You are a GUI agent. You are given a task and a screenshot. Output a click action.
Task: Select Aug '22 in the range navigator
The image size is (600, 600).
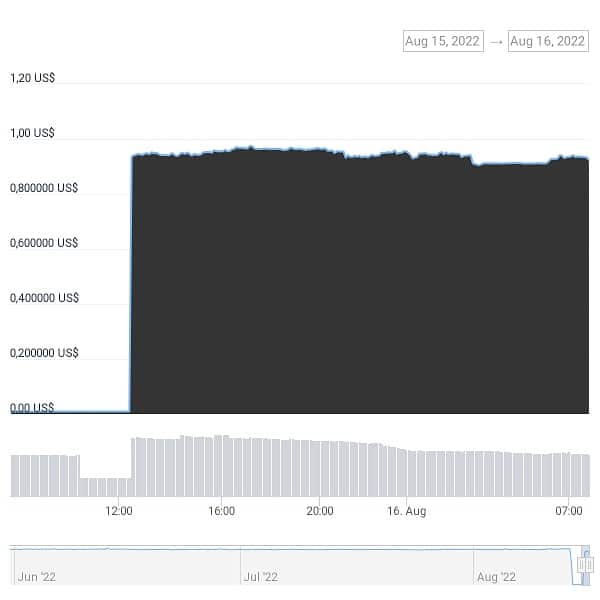point(496,577)
